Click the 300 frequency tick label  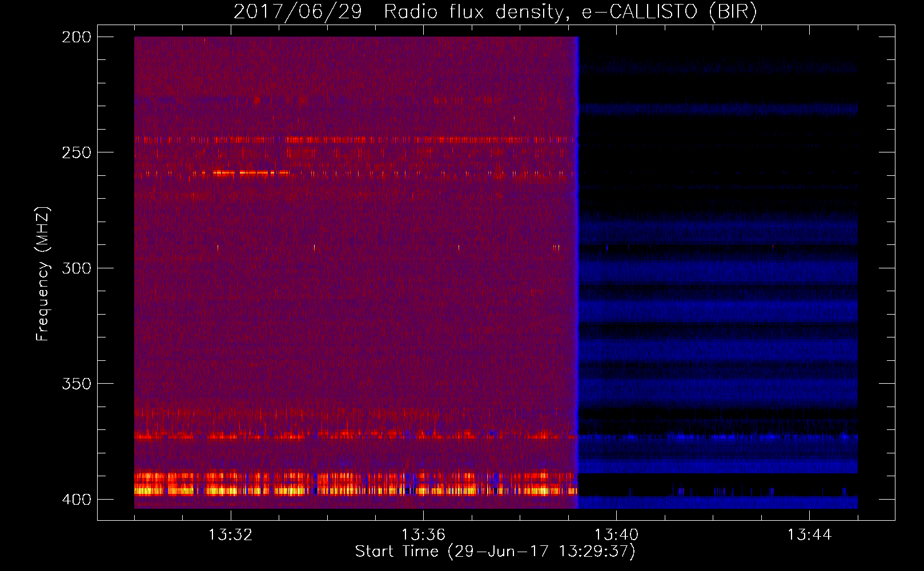tap(77, 268)
